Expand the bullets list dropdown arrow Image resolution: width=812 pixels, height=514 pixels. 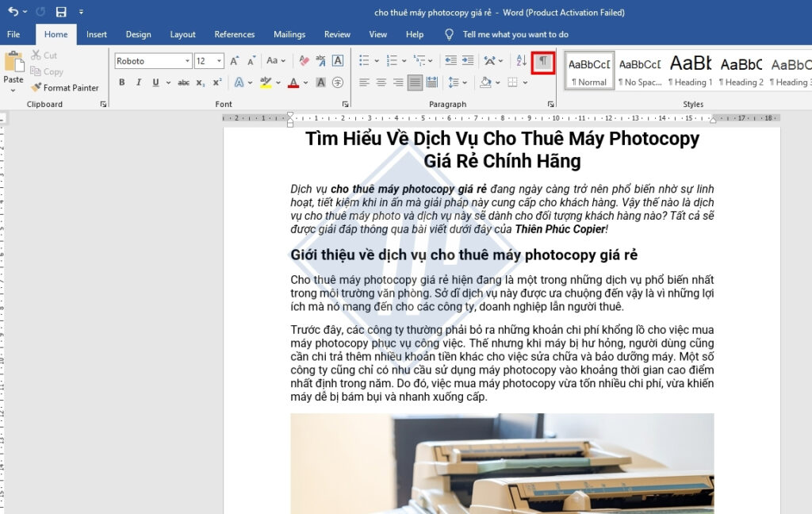tap(377, 61)
